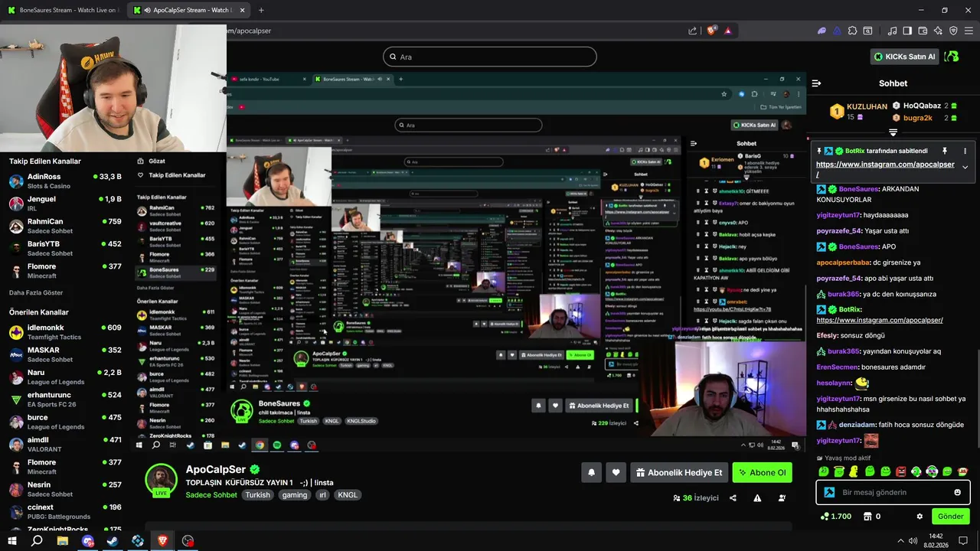Switch to the ApoCalpSer Stream tab
This screenshot has width=980, height=551.
[x=188, y=10]
